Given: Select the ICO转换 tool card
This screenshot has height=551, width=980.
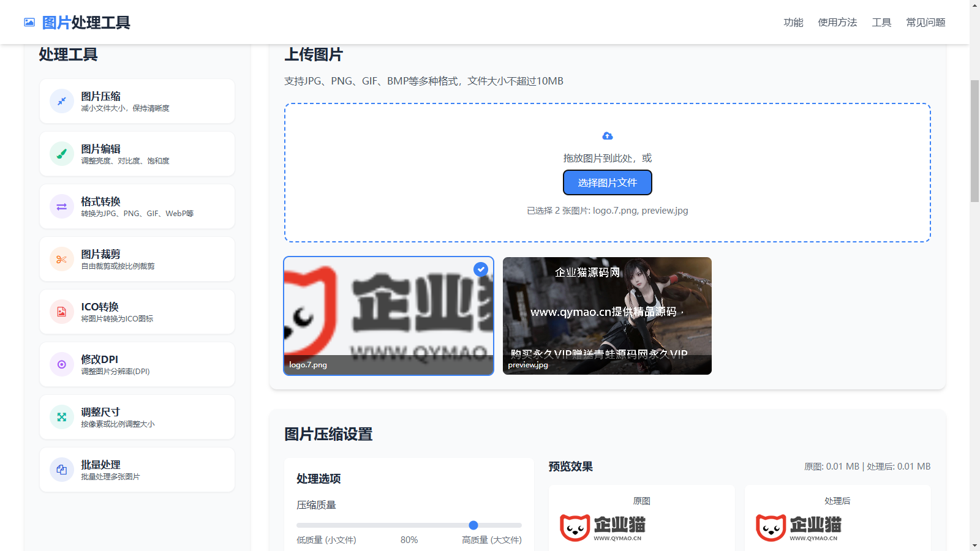Looking at the screenshot, I should click(137, 312).
